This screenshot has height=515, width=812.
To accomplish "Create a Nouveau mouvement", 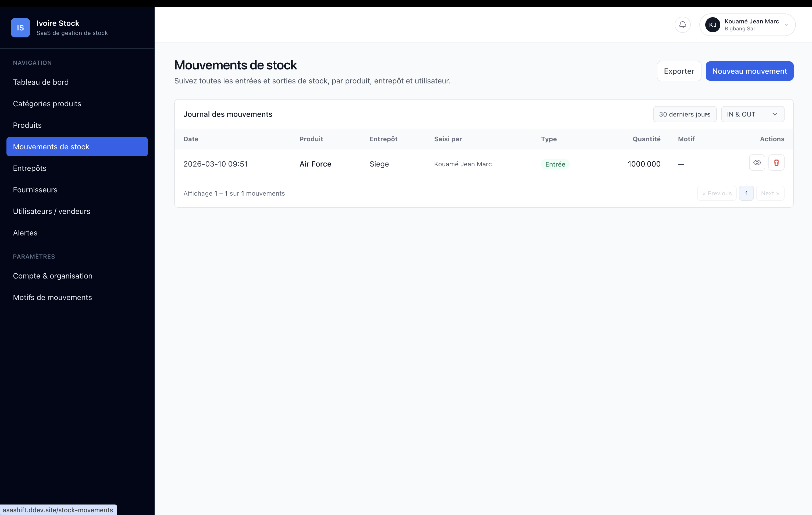I will (749, 71).
